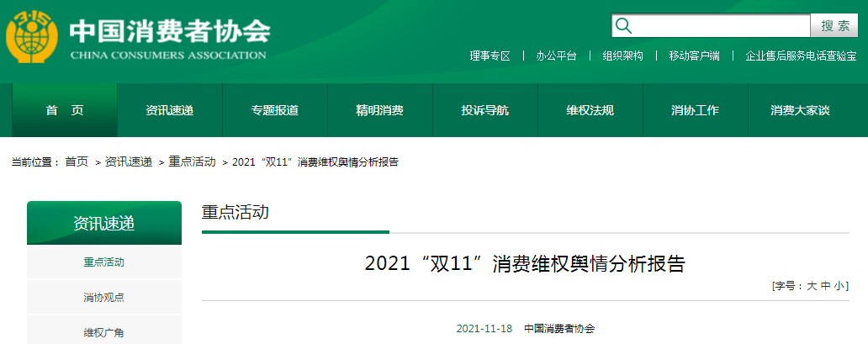Click 资讯速递 in the breadcrumb trail
This screenshot has width=868, height=344.
coord(129,161)
